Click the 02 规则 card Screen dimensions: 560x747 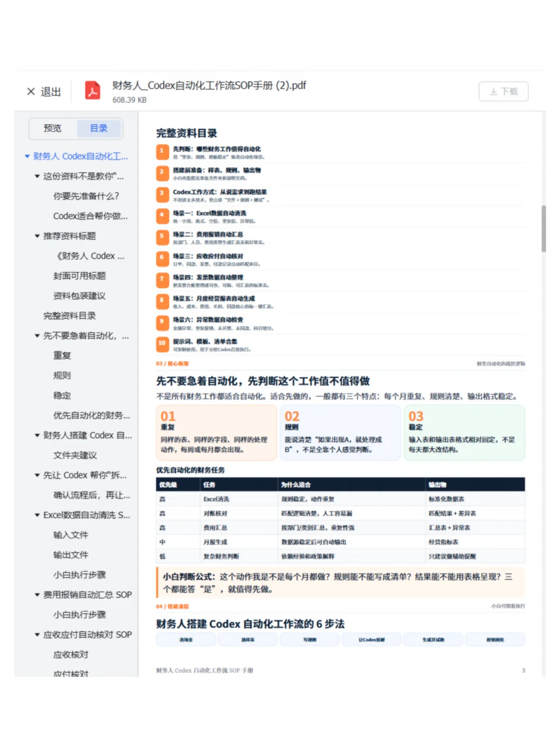[340, 433]
